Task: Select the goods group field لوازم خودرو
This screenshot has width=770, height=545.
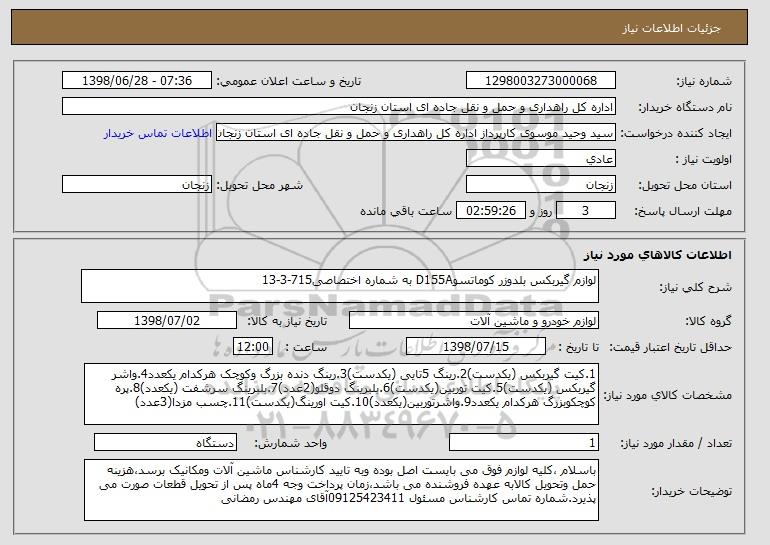Action: [474, 321]
